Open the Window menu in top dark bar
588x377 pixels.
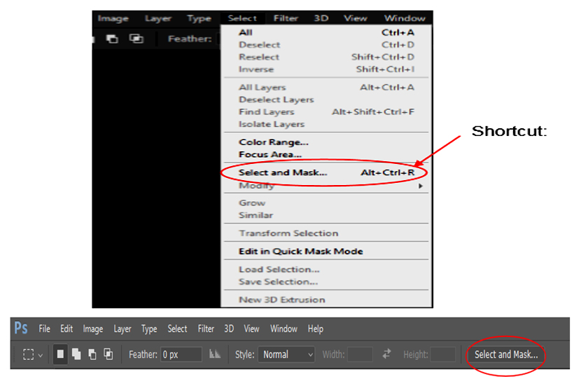click(405, 18)
